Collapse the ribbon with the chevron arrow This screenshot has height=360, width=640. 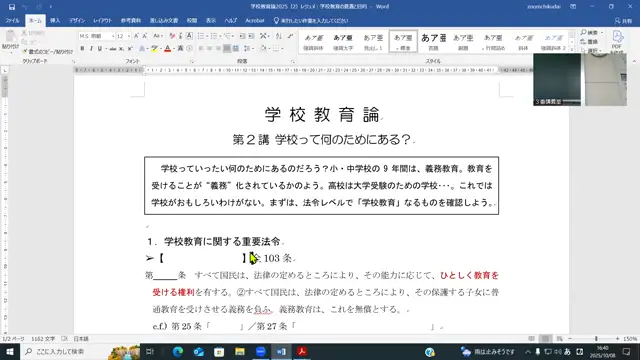pyautogui.click(x=634, y=62)
